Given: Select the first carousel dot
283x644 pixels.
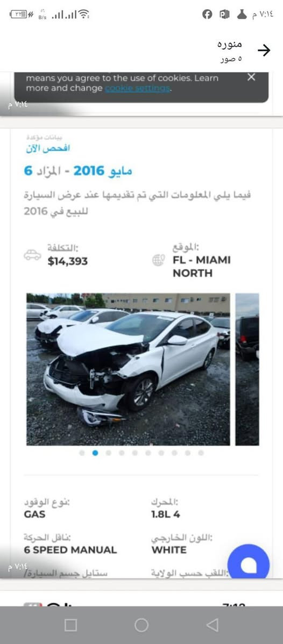Looking at the screenshot, I should click(x=82, y=453).
